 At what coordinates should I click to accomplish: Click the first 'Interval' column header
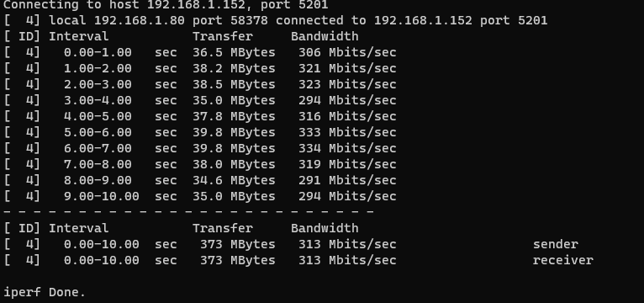click(79, 36)
